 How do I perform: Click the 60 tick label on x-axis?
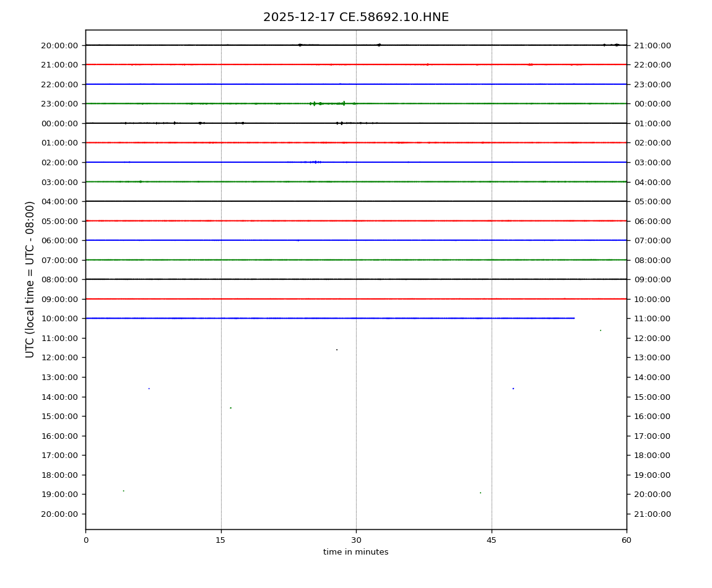pyautogui.click(x=627, y=540)
